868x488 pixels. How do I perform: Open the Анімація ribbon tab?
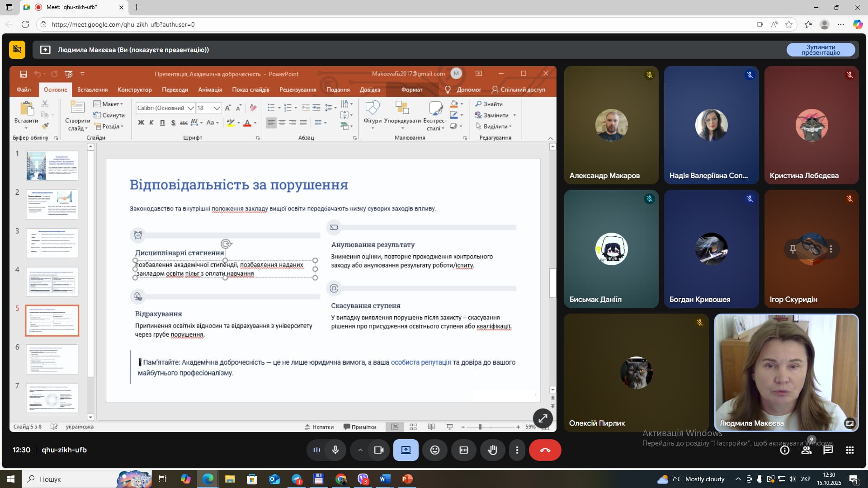tap(210, 89)
